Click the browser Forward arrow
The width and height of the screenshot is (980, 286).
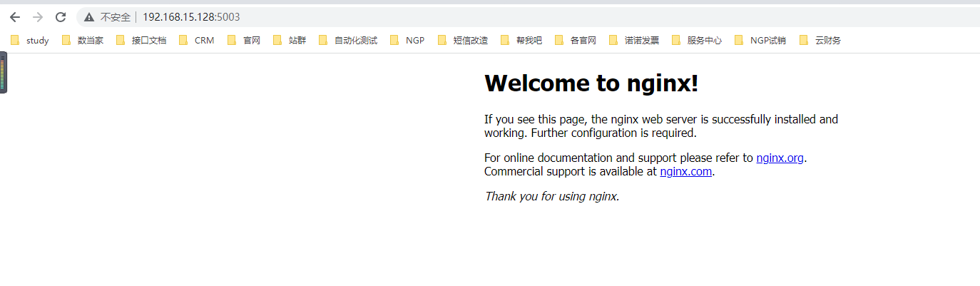38,17
